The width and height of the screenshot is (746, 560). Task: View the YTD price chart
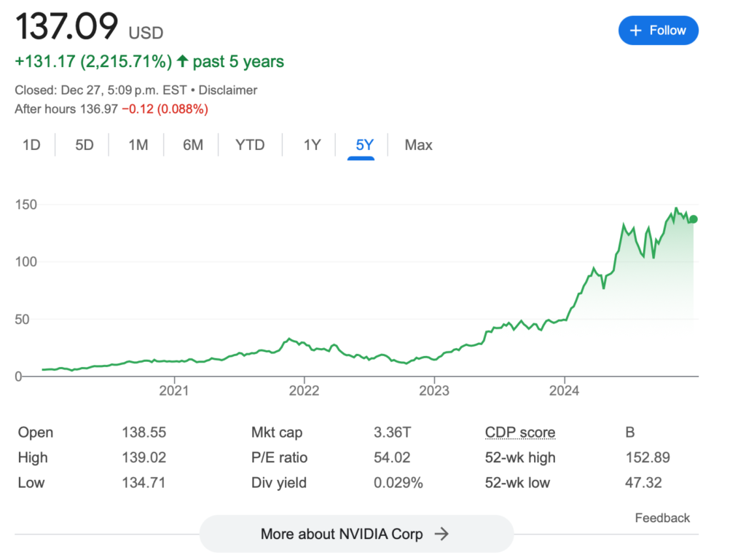pyautogui.click(x=250, y=145)
